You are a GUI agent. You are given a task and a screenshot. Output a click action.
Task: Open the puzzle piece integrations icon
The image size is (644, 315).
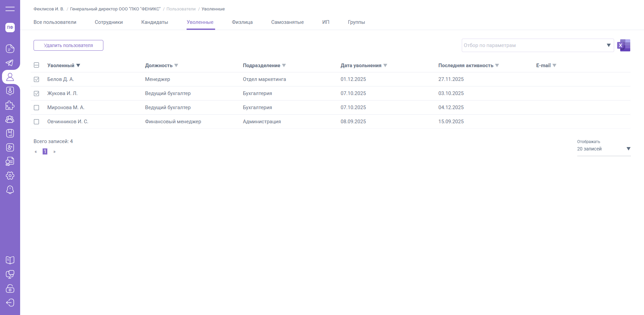(10, 105)
